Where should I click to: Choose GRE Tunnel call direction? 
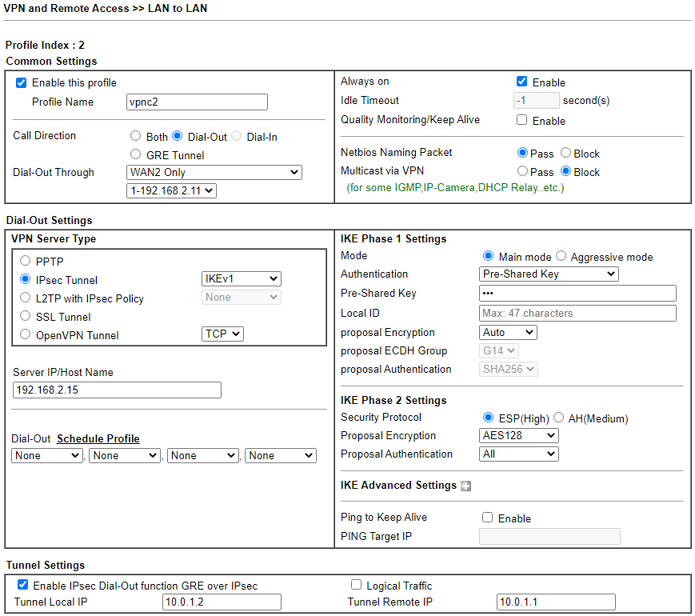pyautogui.click(x=135, y=154)
